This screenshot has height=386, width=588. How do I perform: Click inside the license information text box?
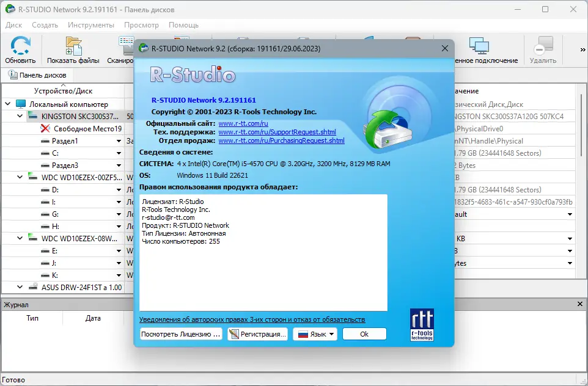click(263, 253)
